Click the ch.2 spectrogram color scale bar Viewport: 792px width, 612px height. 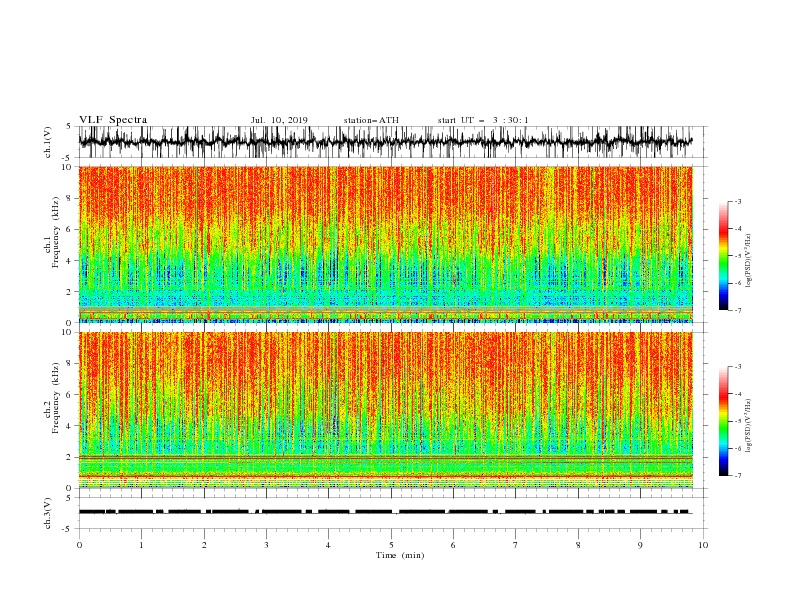(723, 421)
